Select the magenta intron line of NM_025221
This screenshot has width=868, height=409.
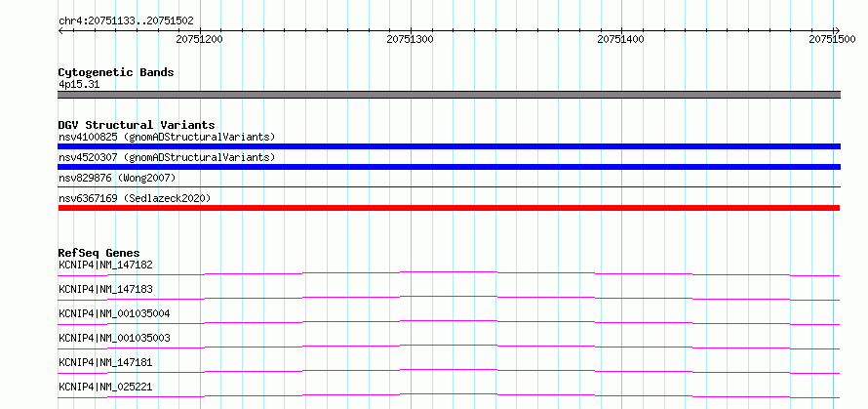[x=449, y=395]
